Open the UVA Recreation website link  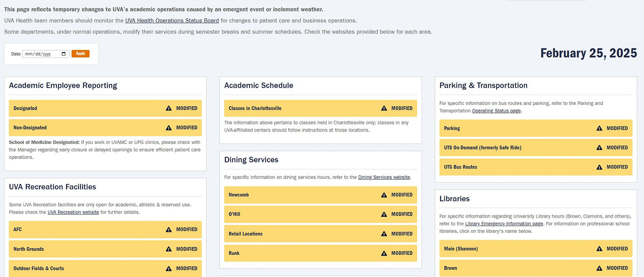pyautogui.click(x=73, y=212)
